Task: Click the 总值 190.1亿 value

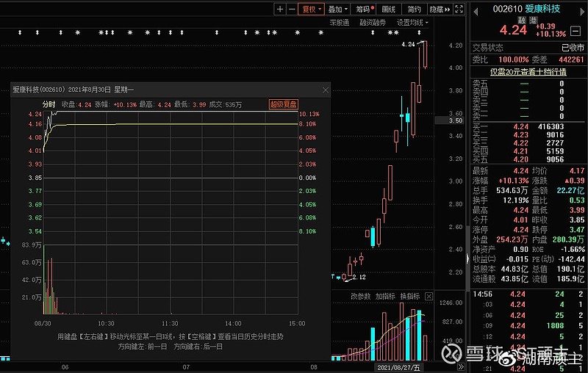Action: 570,269
